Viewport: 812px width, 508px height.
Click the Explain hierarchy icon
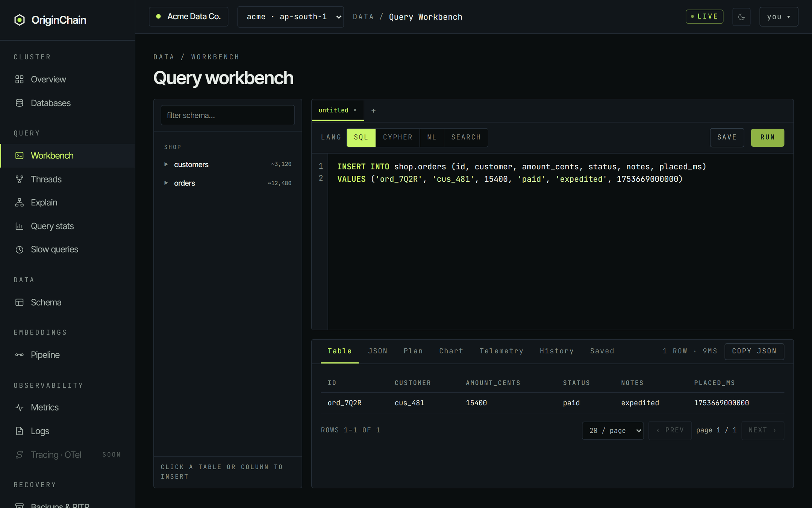click(x=20, y=202)
